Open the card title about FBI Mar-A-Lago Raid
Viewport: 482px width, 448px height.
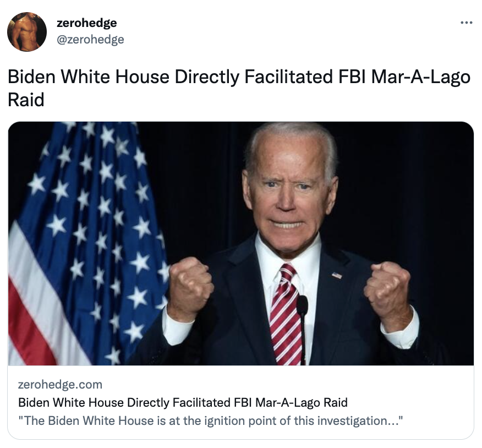(x=183, y=402)
